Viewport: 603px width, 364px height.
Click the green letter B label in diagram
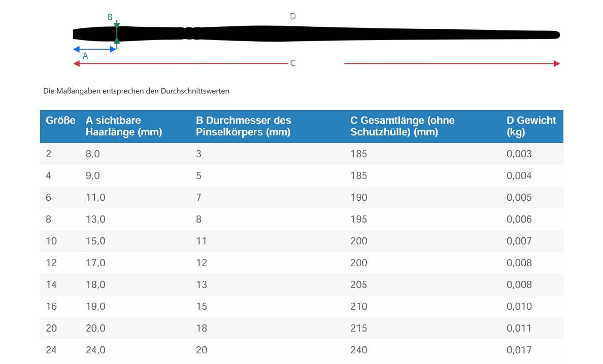(110, 17)
